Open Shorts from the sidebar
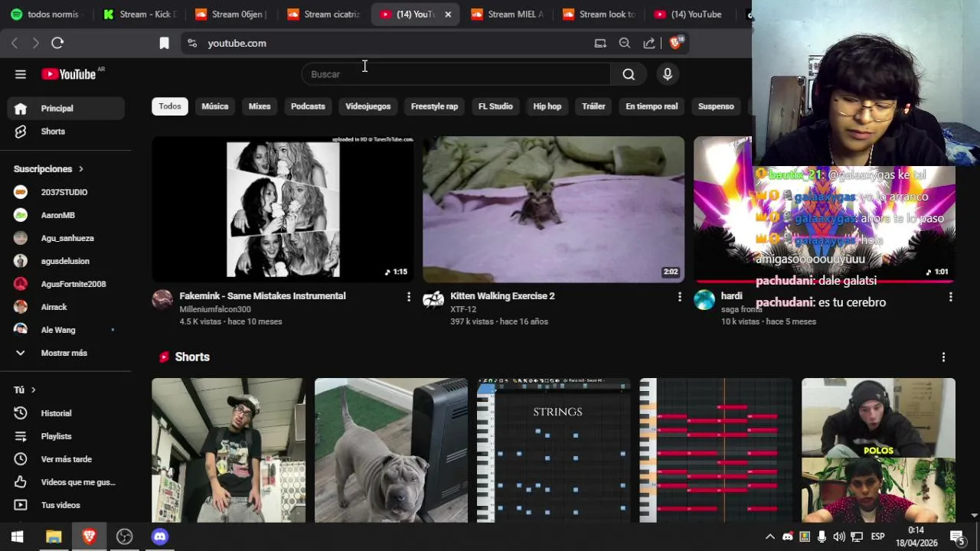 click(x=66, y=132)
